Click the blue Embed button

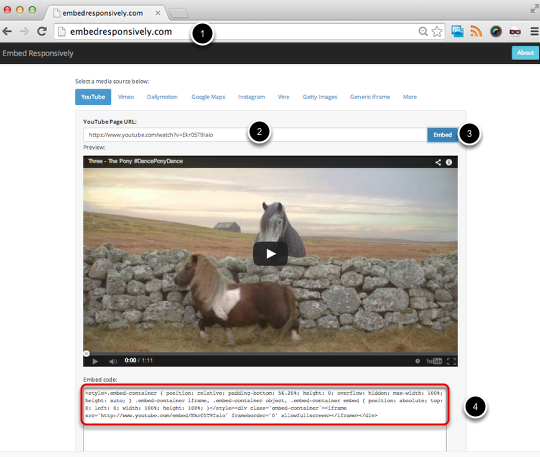[x=443, y=135]
